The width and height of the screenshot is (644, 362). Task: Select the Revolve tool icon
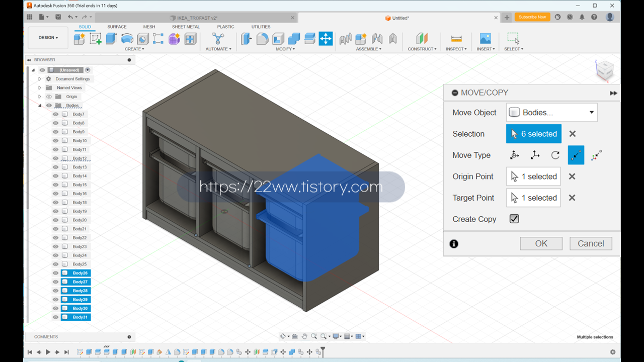click(127, 39)
